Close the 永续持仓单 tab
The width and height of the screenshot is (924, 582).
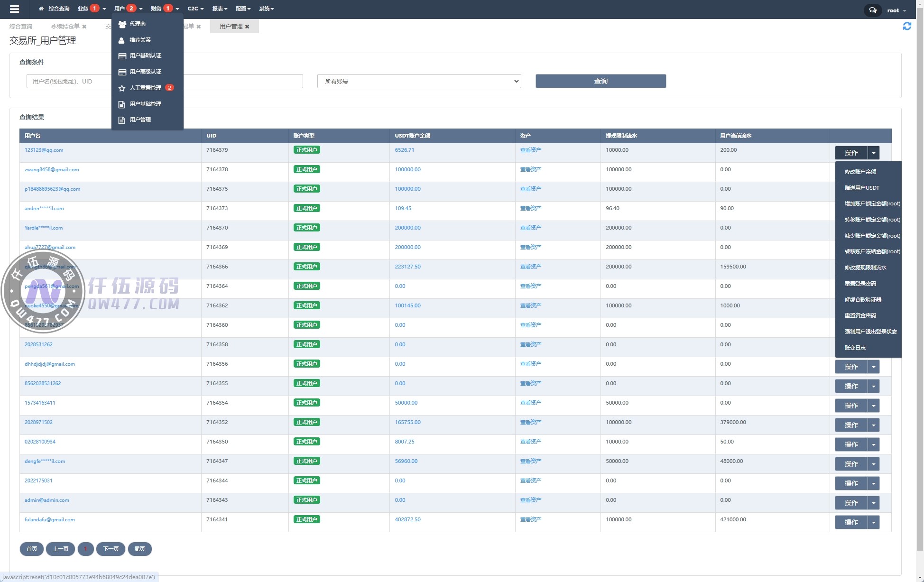click(84, 27)
